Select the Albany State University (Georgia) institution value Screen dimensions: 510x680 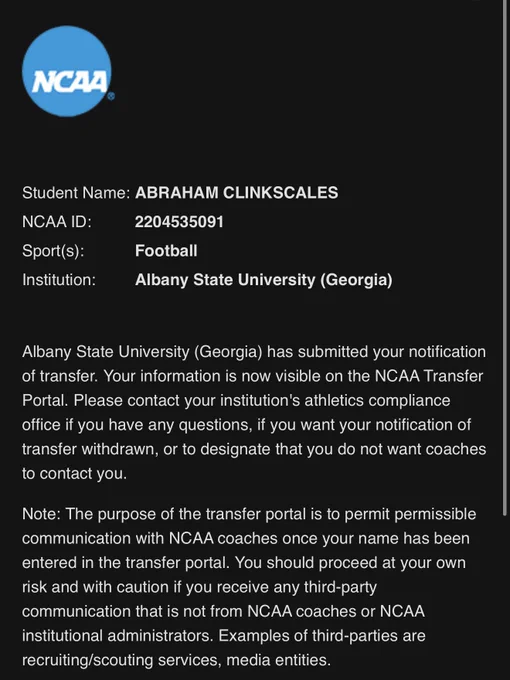264,280
